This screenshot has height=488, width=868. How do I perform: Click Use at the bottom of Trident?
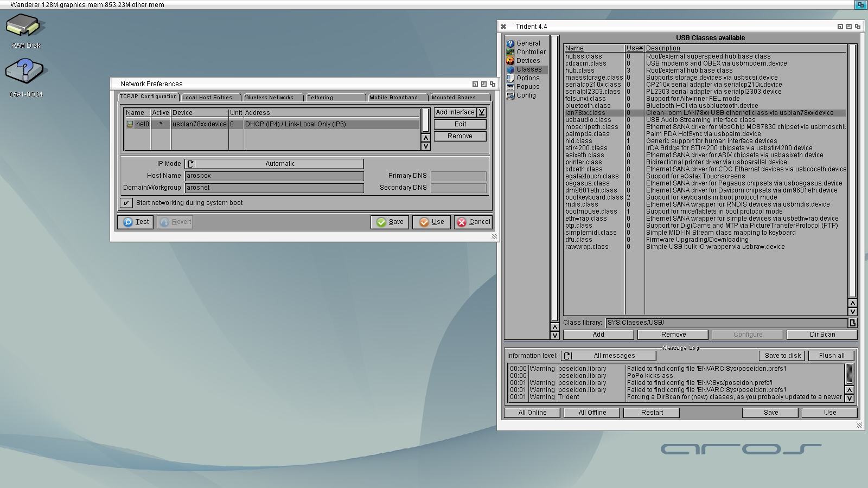pos(830,413)
